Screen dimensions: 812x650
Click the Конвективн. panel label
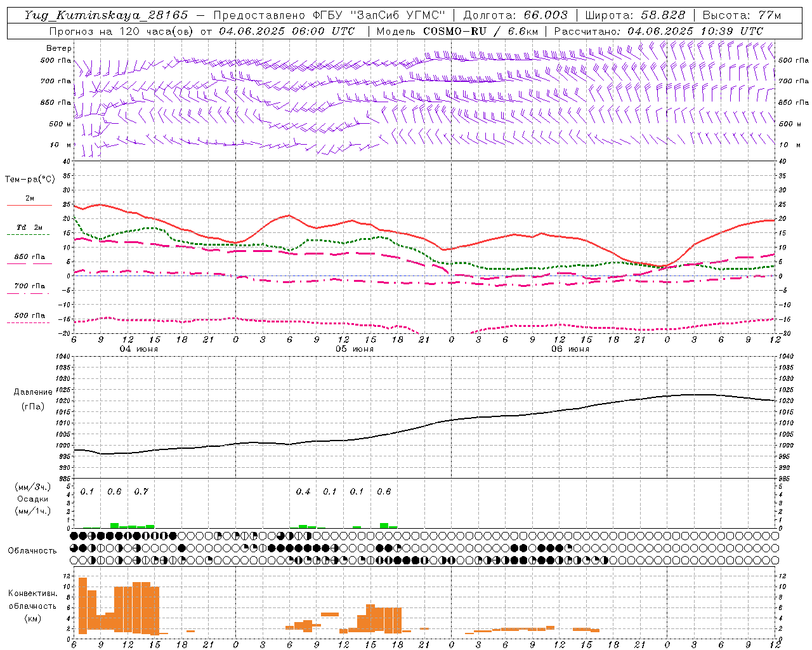tap(32, 594)
